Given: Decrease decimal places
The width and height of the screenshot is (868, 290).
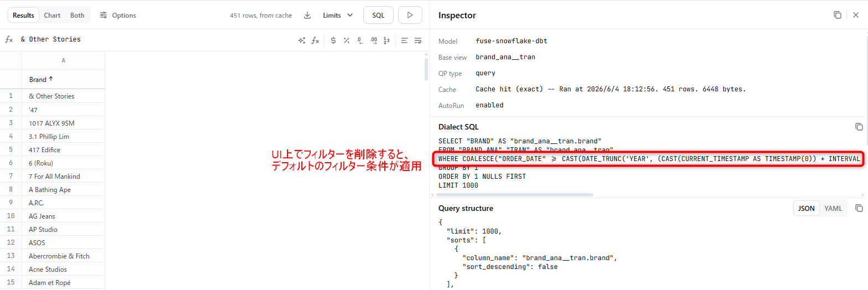Looking at the screenshot, I should tap(360, 40).
